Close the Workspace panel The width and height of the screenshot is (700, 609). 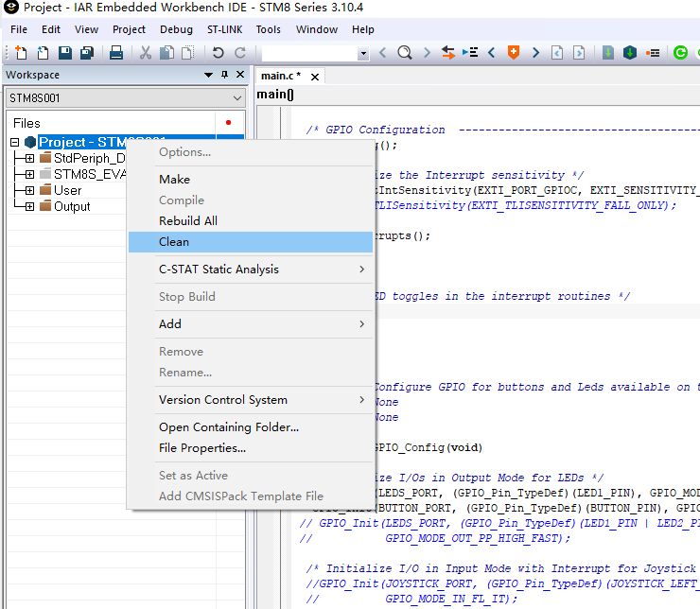[x=240, y=75]
